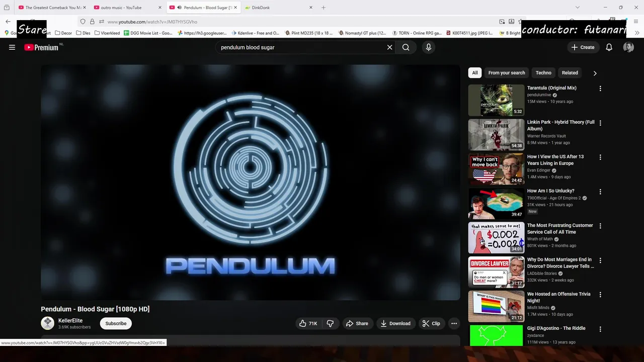Open We Hosted an Offensive Trivia Night title
The height and width of the screenshot is (362, 644).
(559, 297)
